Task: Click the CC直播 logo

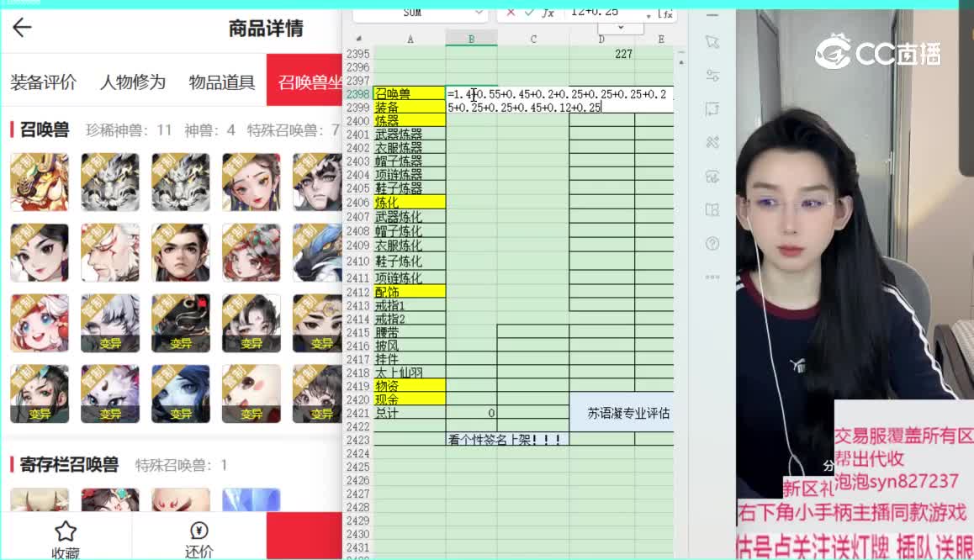Action: pos(878,52)
